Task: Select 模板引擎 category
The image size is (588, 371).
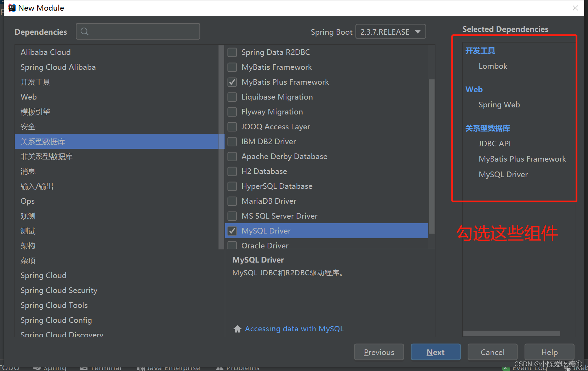Action: pyautogui.click(x=117, y=112)
